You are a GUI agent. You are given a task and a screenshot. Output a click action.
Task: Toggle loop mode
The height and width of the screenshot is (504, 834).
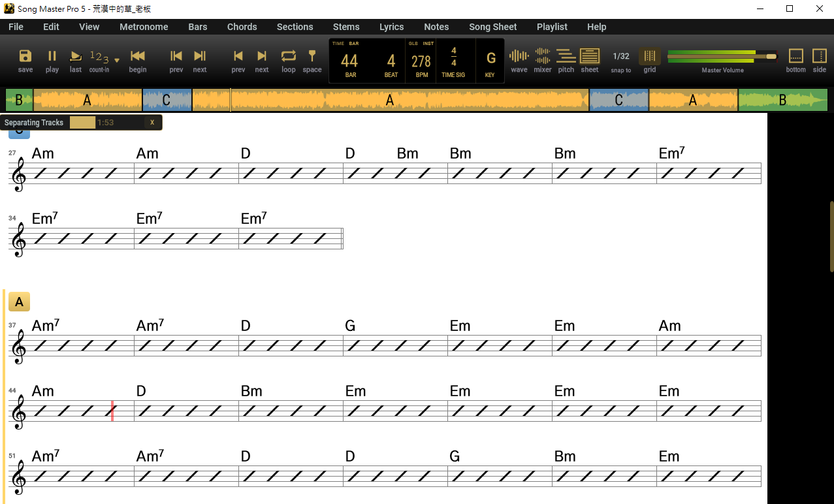289,56
